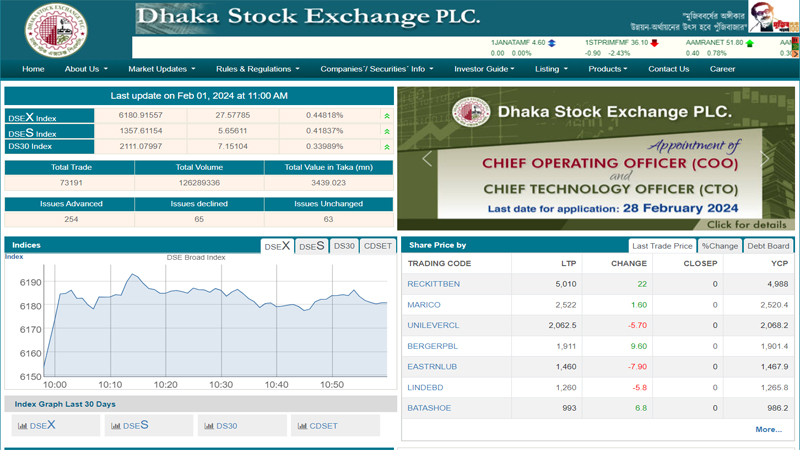The width and height of the screenshot is (800, 450).
Task: Click the chart icon on CDSET graph button
Action: point(302,426)
